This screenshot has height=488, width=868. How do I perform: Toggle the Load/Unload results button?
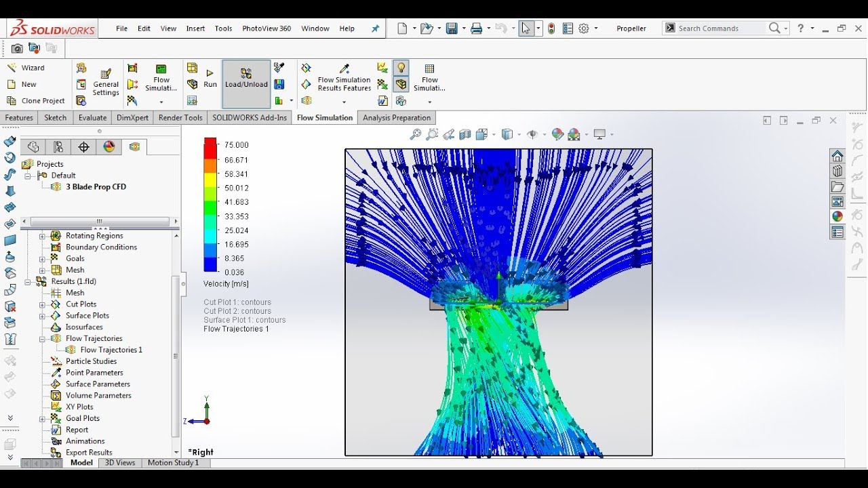pos(246,79)
